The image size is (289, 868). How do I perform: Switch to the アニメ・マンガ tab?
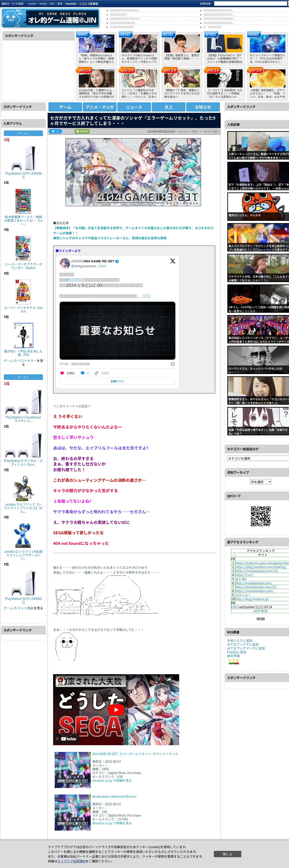99,107
